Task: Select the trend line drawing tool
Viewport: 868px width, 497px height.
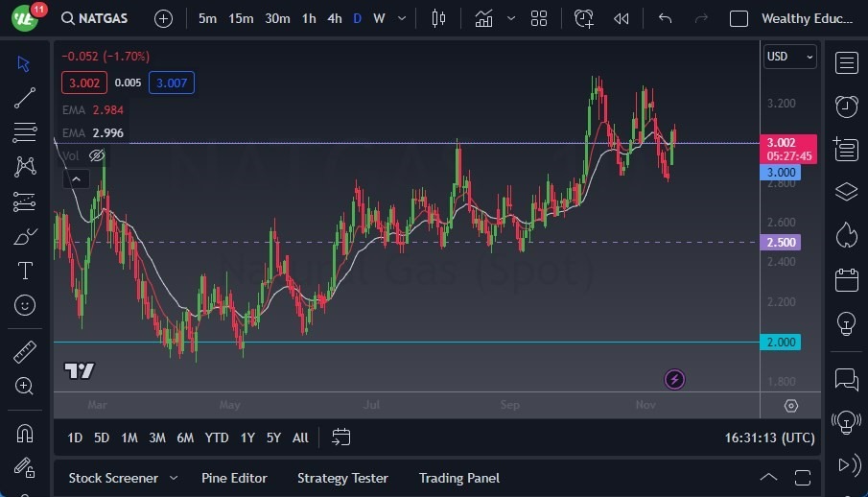Action: pos(25,97)
